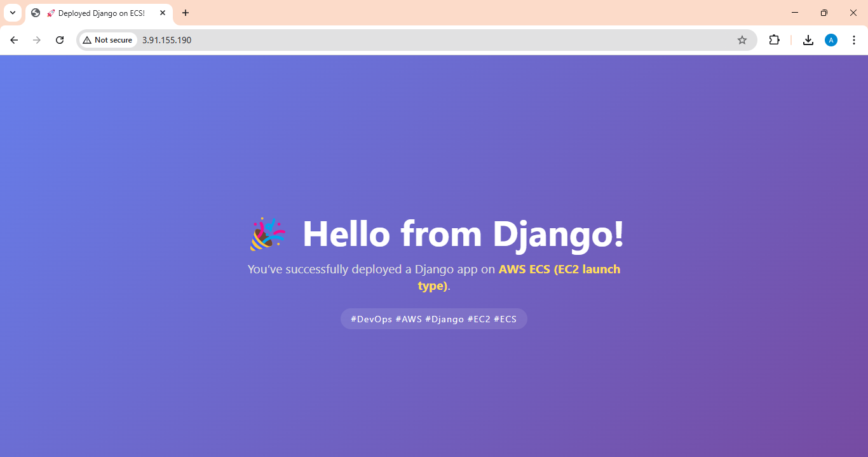Close the browser window

point(853,13)
